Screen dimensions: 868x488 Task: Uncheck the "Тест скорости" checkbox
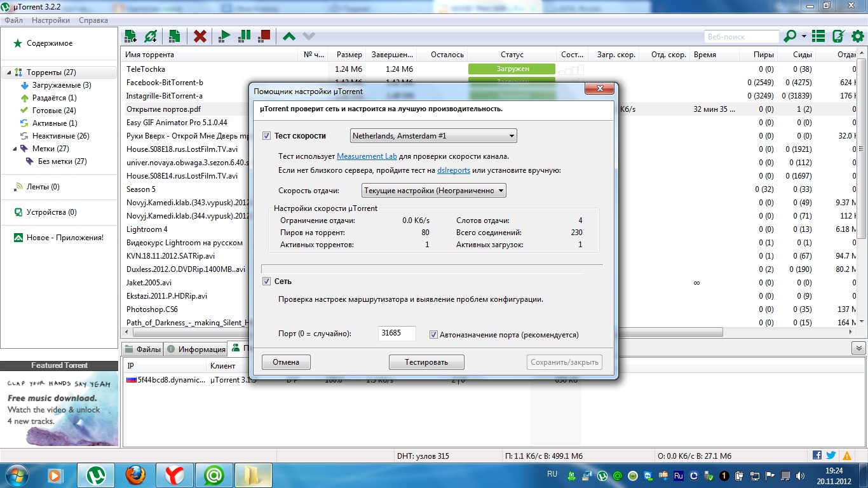pos(267,136)
